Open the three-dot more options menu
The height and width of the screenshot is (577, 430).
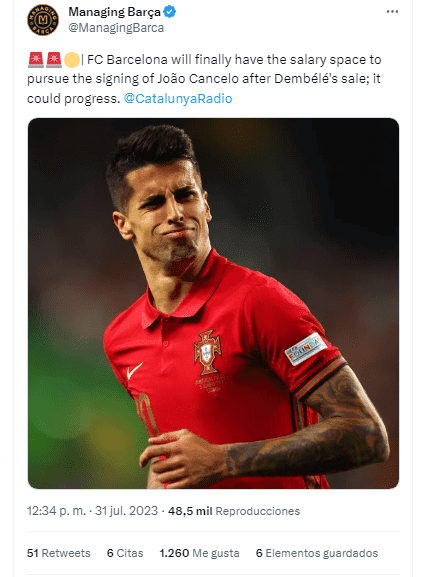392,12
